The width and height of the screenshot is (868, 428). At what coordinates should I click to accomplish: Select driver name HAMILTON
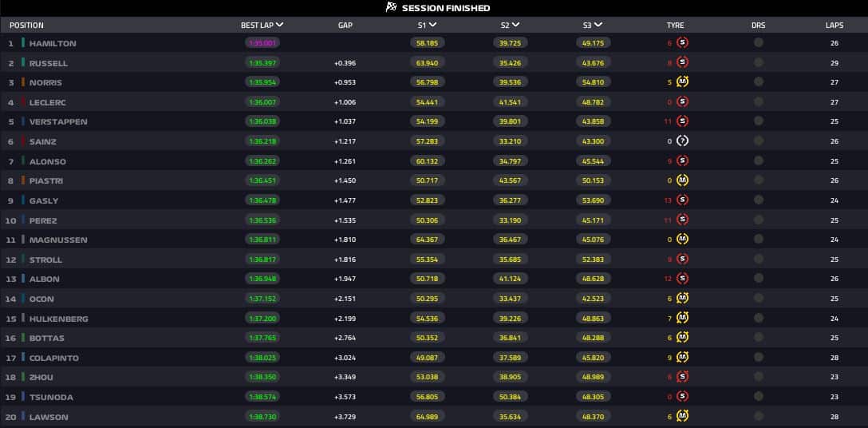(x=53, y=43)
